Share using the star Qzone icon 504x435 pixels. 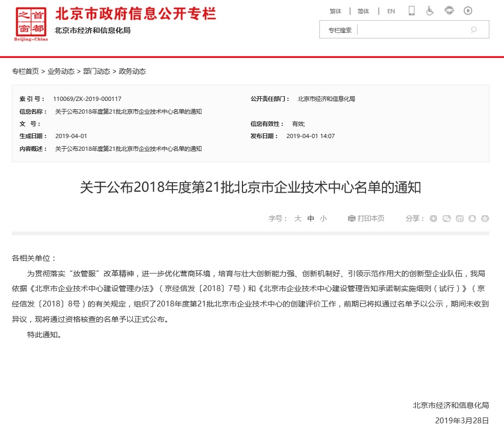pos(485,218)
